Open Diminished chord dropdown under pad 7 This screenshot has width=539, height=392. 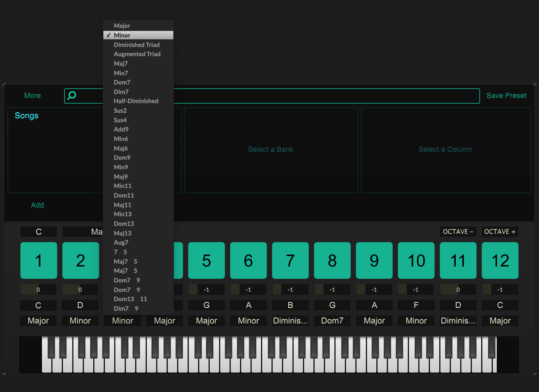pos(290,321)
